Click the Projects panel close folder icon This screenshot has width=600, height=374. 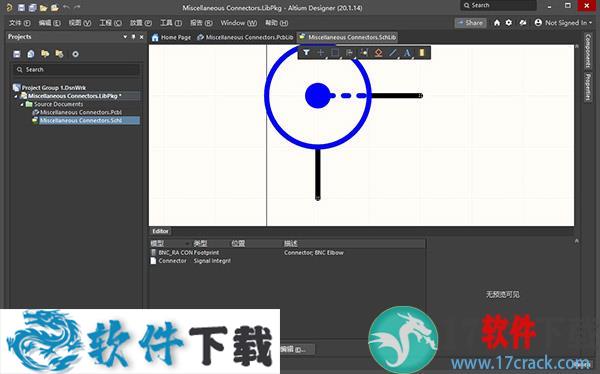(59, 54)
